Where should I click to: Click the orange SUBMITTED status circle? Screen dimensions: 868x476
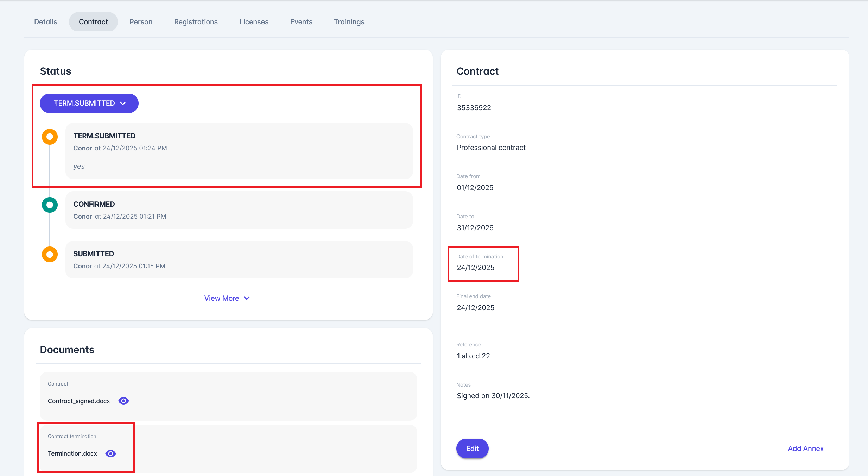point(50,255)
